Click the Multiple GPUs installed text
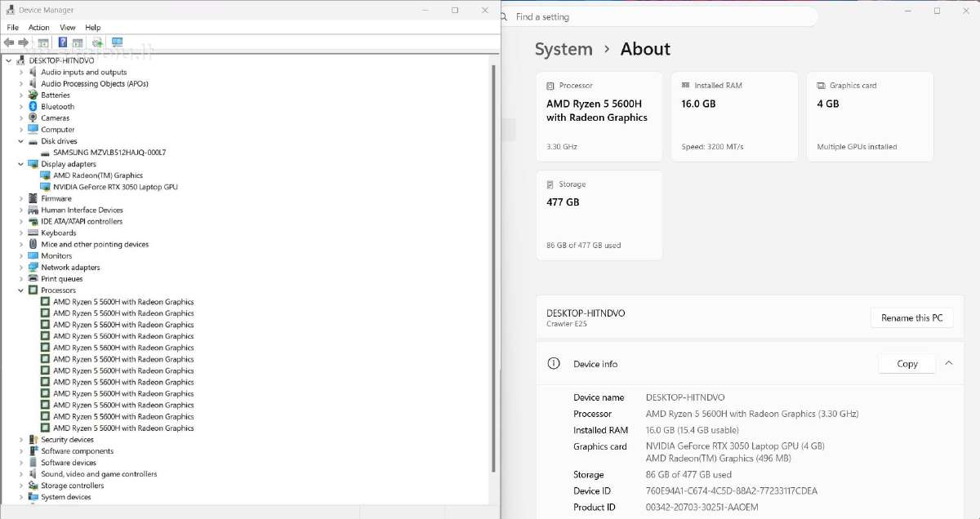Viewport: 980px width, 519px height. click(x=857, y=147)
